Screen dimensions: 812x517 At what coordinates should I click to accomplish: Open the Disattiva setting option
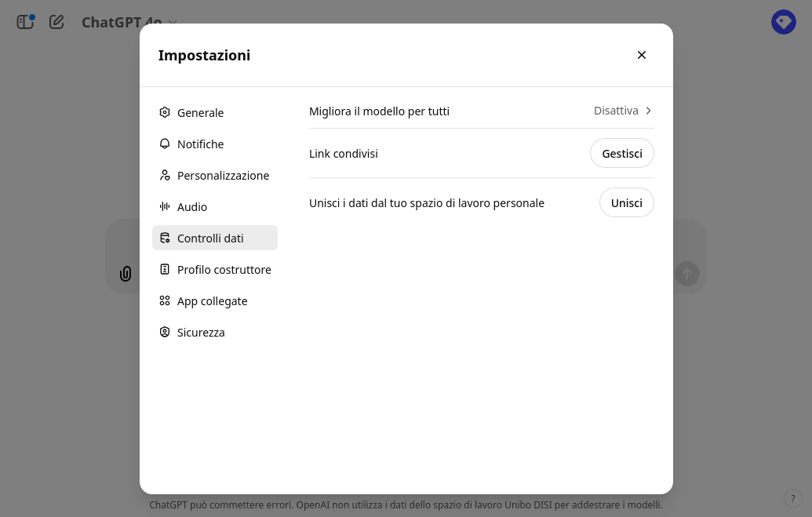pyautogui.click(x=616, y=111)
